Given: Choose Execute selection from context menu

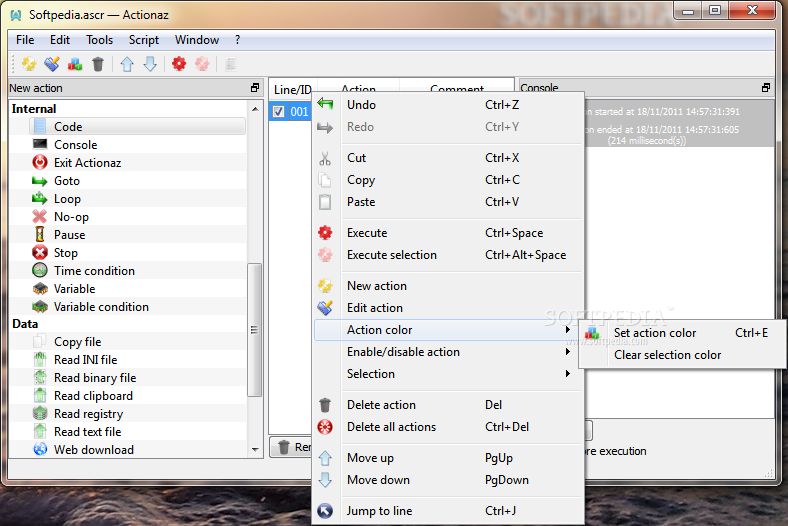Looking at the screenshot, I should click(447, 255).
